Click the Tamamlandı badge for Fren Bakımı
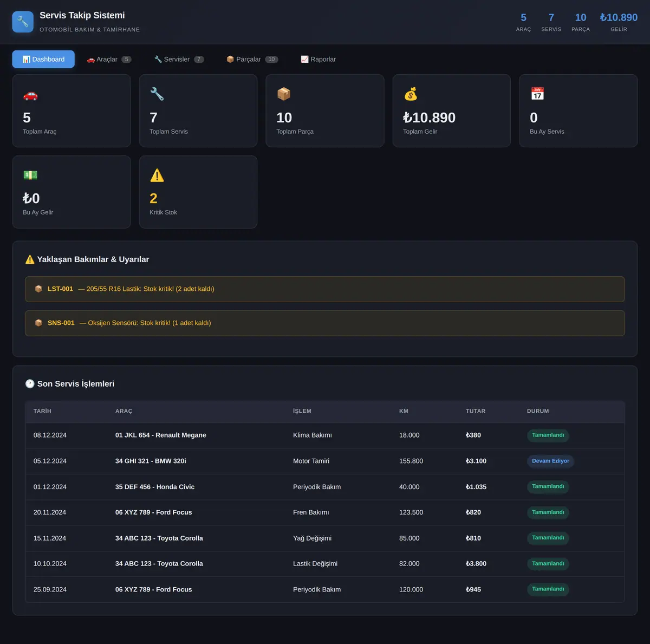The image size is (650, 644). [x=548, y=512]
